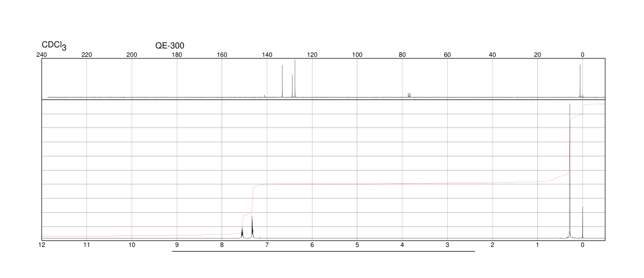This screenshot has height=278, width=644.
Task: Click the 1 ppm proton axis label
Action: [537, 245]
